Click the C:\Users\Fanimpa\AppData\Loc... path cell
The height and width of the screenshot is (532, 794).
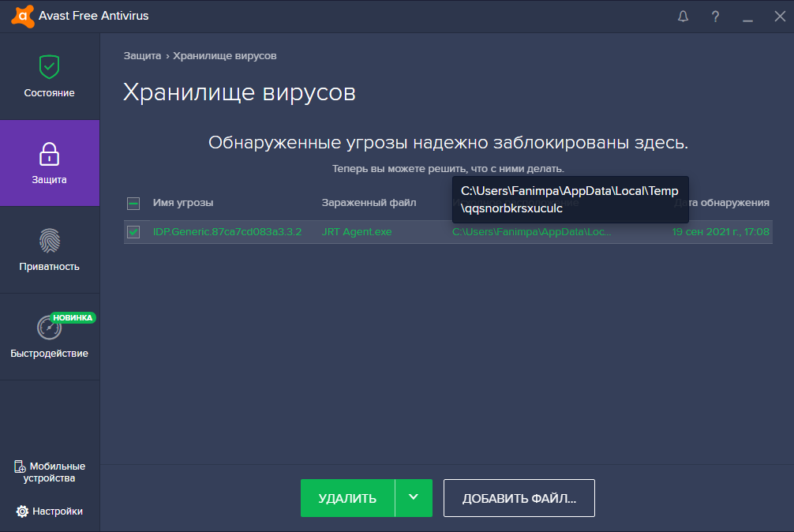(x=532, y=232)
